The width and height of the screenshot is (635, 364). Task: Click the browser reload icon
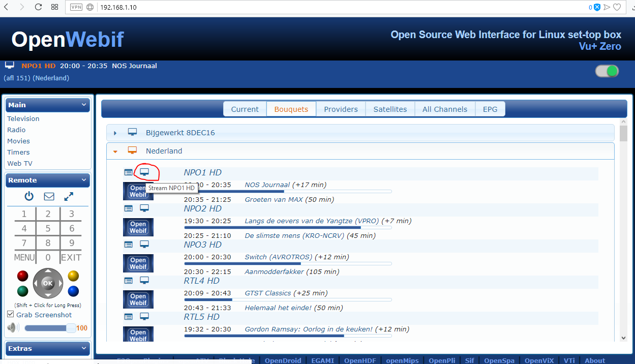point(38,7)
